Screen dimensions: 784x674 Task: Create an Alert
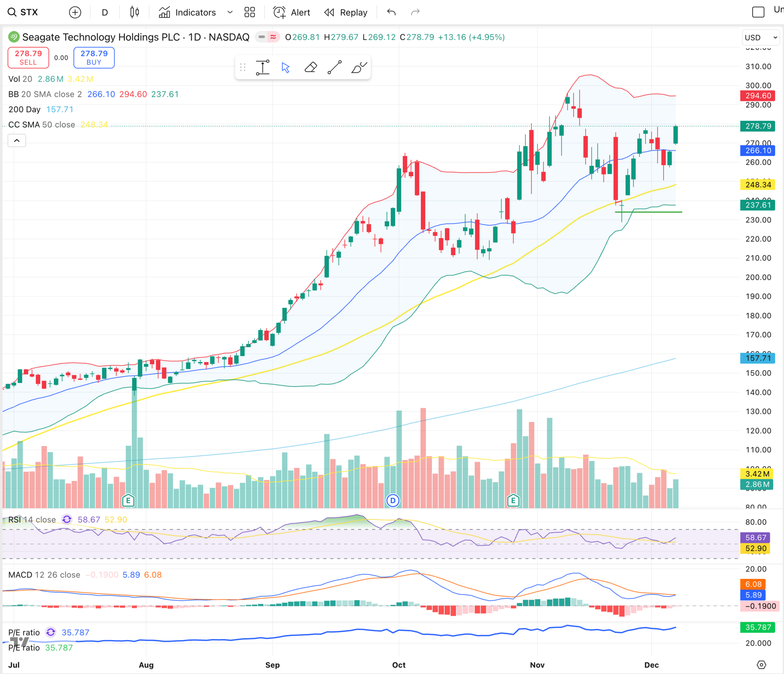click(292, 12)
